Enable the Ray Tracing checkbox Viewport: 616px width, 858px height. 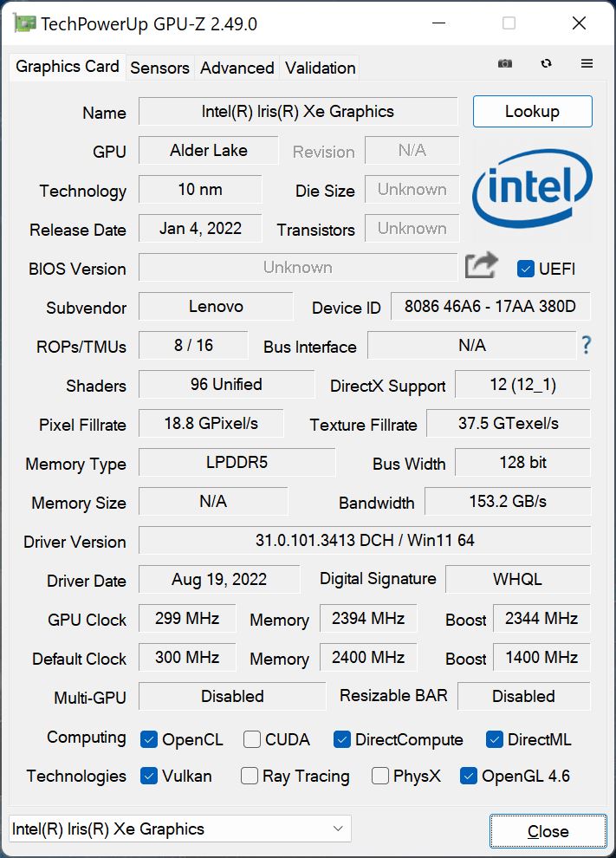(250, 777)
